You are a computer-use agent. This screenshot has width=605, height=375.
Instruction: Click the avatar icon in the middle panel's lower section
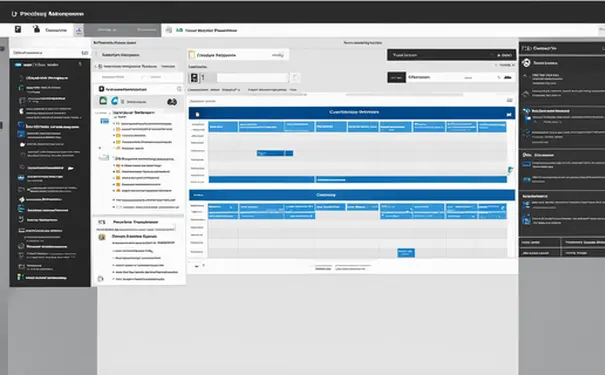click(x=102, y=237)
